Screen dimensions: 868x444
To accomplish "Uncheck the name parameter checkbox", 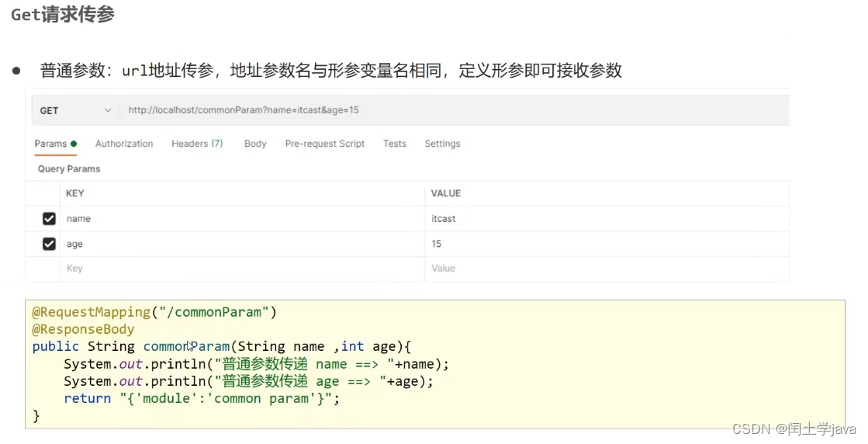I will pyautogui.click(x=50, y=219).
